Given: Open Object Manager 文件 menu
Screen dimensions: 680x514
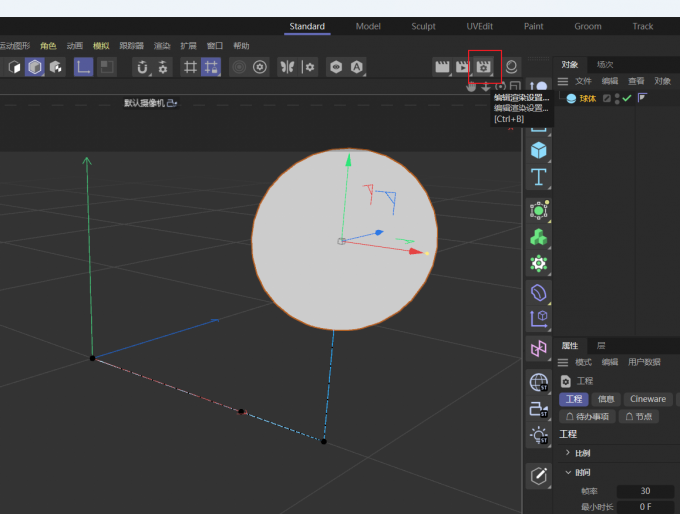Looking at the screenshot, I should click(583, 81).
